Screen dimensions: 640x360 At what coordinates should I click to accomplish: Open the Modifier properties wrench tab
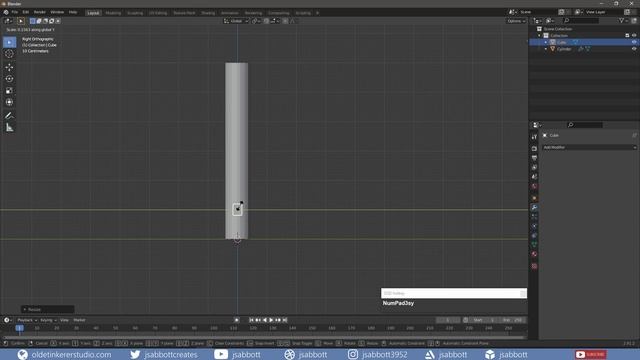pos(534,207)
